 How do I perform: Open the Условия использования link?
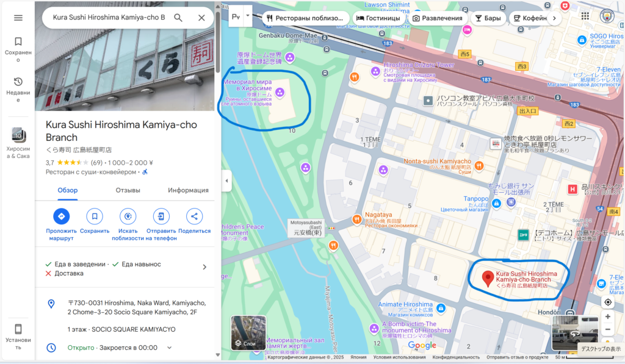coord(399,357)
